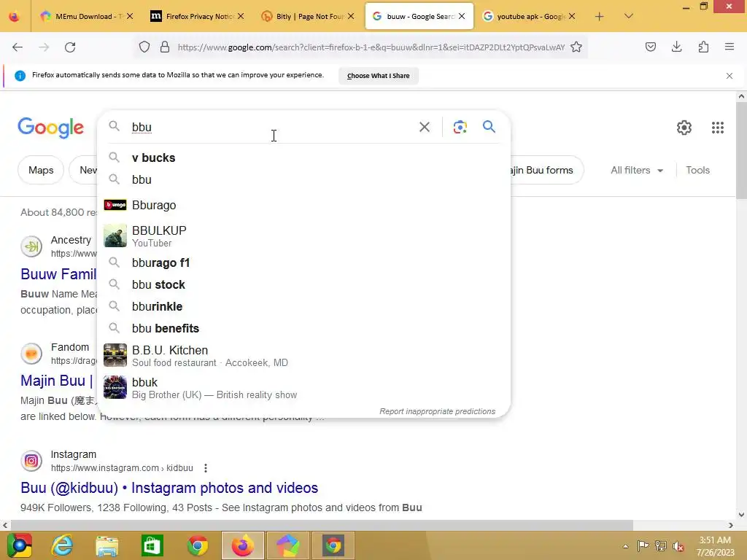
Task: Click inside the Google search field
Action: (271, 127)
